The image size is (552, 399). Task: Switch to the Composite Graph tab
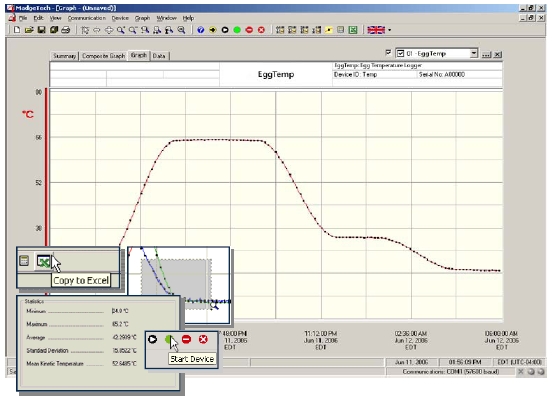point(103,56)
